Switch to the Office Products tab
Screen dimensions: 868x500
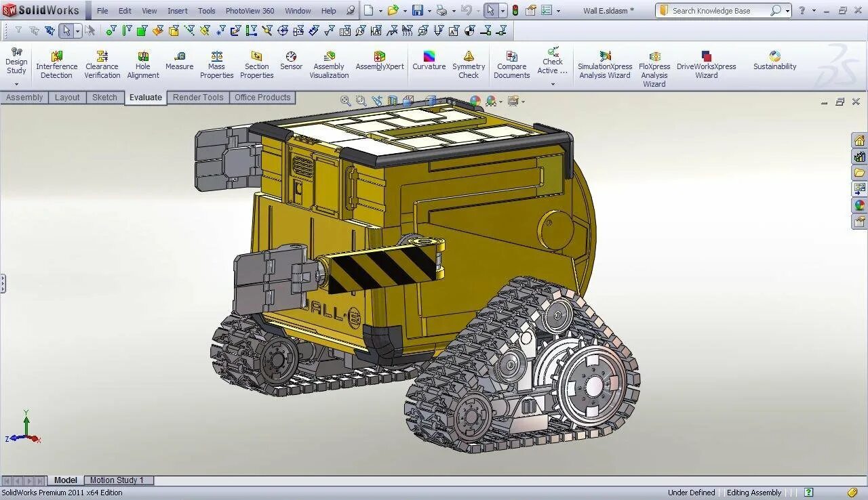click(262, 98)
